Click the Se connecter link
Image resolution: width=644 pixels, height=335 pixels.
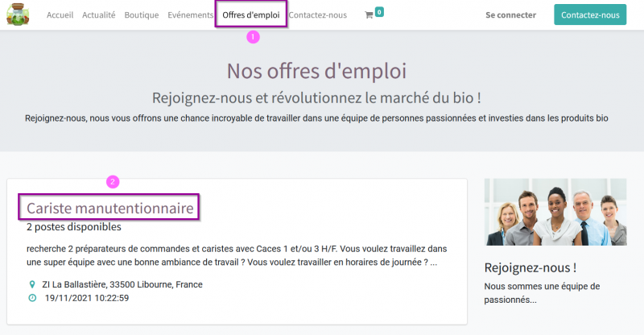[x=510, y=15]
